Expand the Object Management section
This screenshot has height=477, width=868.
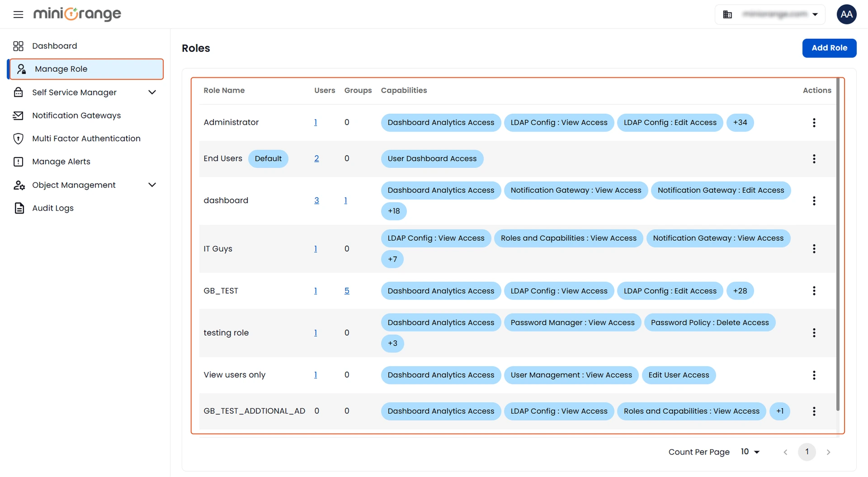pyautogui.click(x=152, y=185)
